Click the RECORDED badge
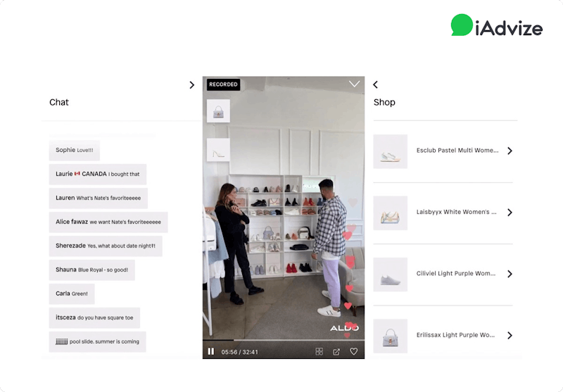 (223, 84)
